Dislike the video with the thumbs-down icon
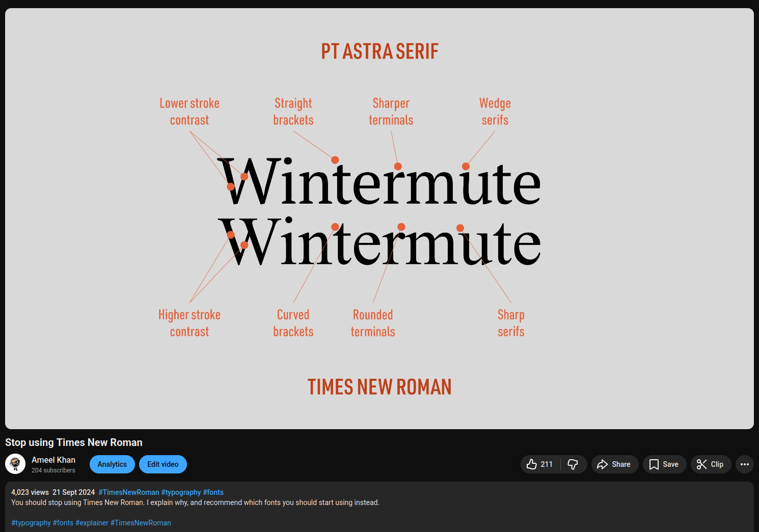This screenshot has width=759, height=532. pos(573,464)
